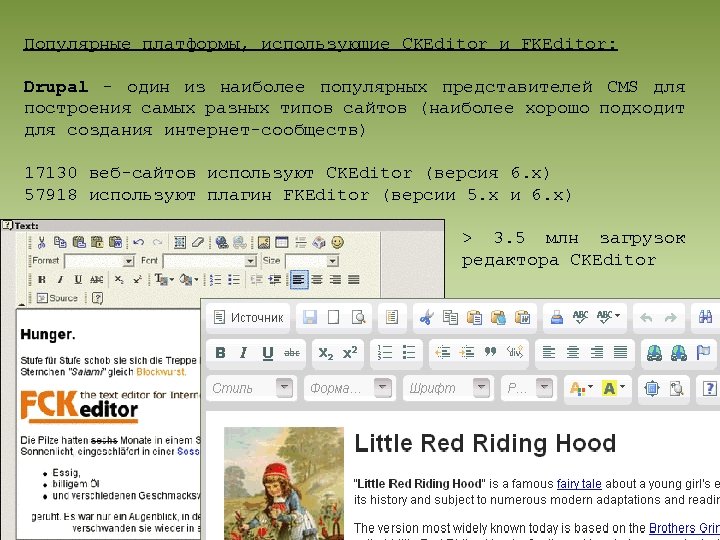This screenshot has height=540, width=720.
Task: Run ABC spell check in CKEditor
Action: (x=580, y=317)
